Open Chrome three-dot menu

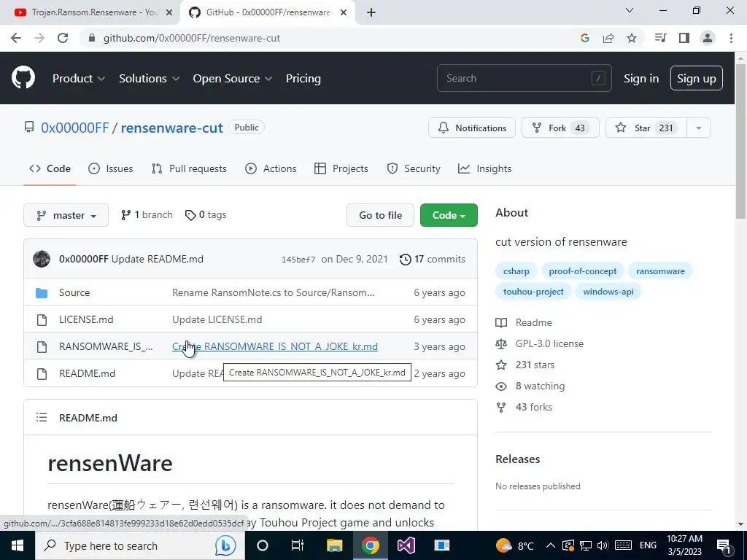coord(731,38)
